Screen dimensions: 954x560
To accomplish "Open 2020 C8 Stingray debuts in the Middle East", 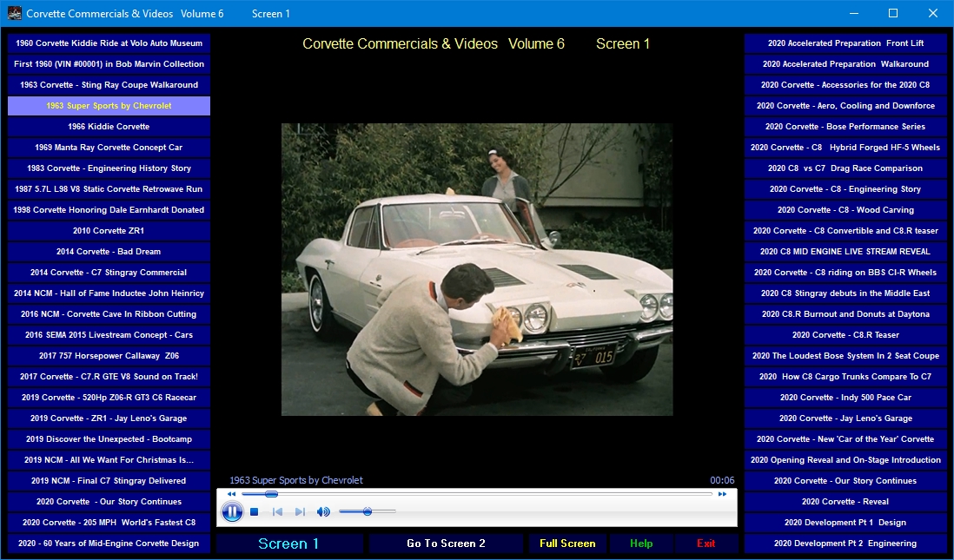I will [845, 293].
